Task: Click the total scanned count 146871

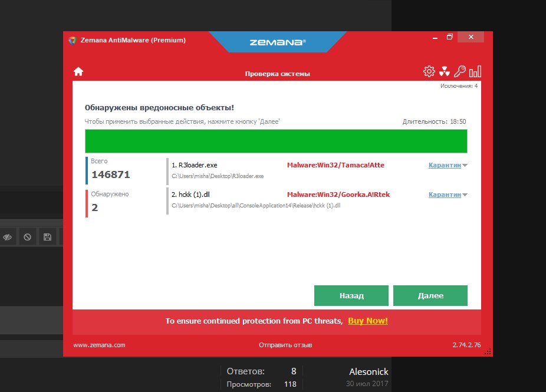Action: click(x=111, y=174)
